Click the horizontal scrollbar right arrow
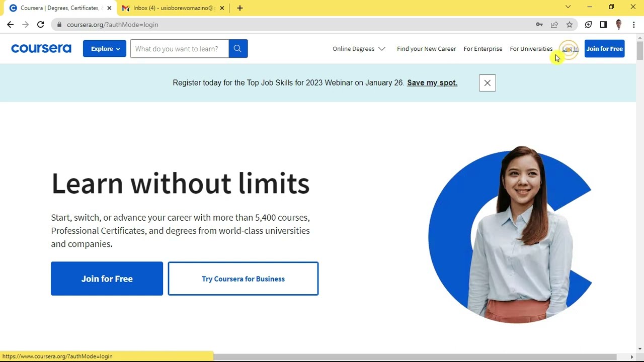 click(x=632, y=357)
